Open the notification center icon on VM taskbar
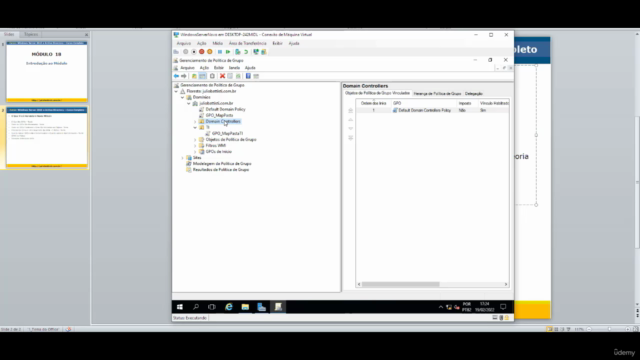The width and height of the screenshot is (640, 360). point(503,307)
